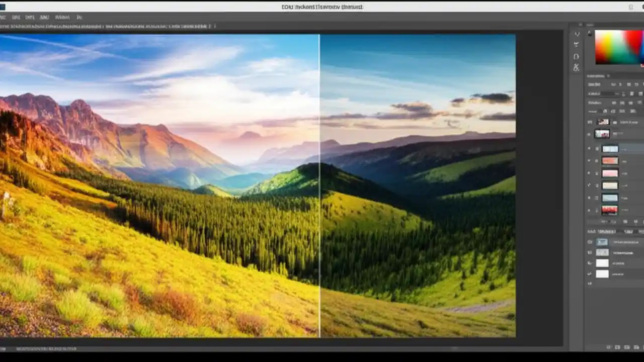Select the Lasso tool icon

click(x=577, y=44)
